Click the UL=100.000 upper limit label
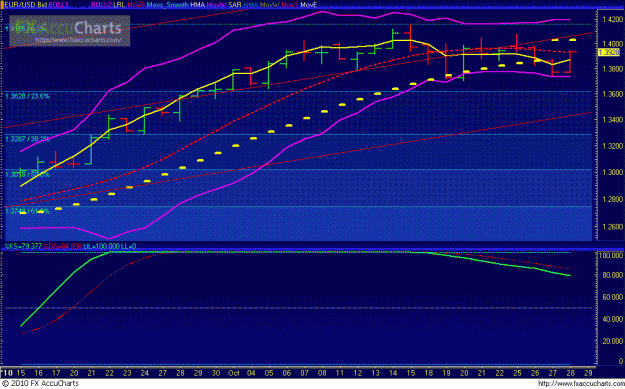625x389 pixels. click(x=102, y=246)
